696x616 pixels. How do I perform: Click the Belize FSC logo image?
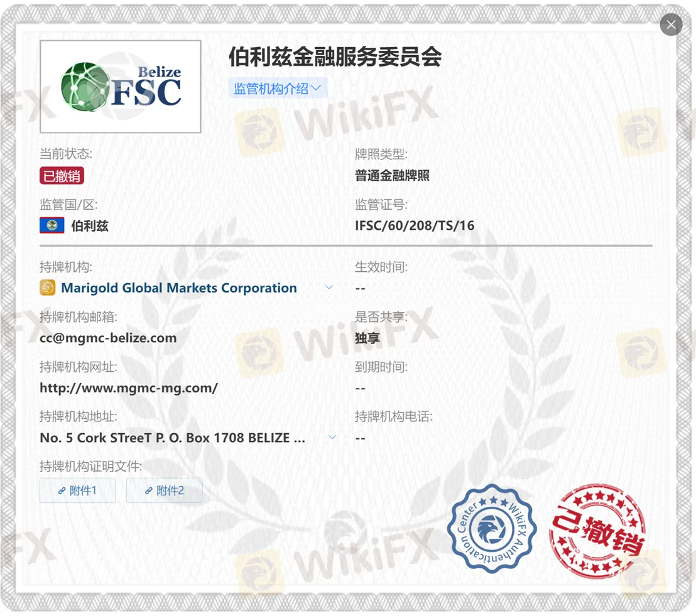(121, 87)
